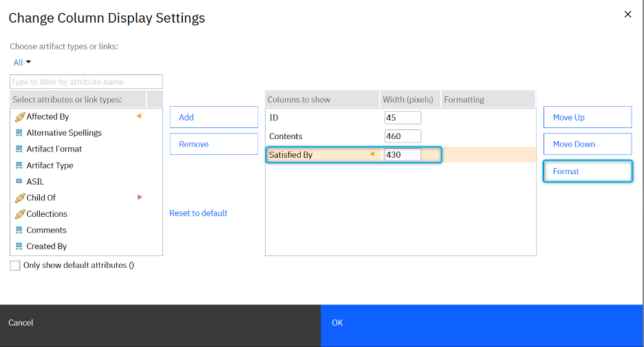
Task: Toggle Only show default attributes checkbox
Action: pyautogui.click(x=14, y=266)
